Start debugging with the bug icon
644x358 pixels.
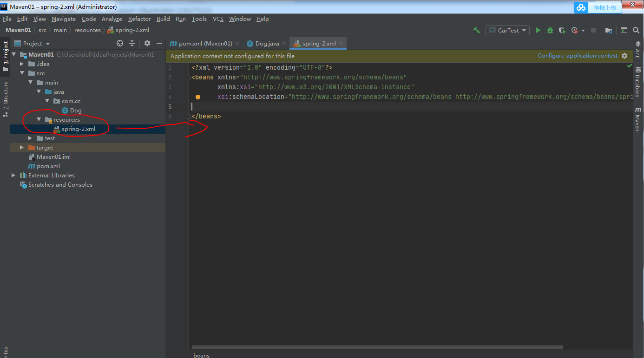[x=550, y=30]
